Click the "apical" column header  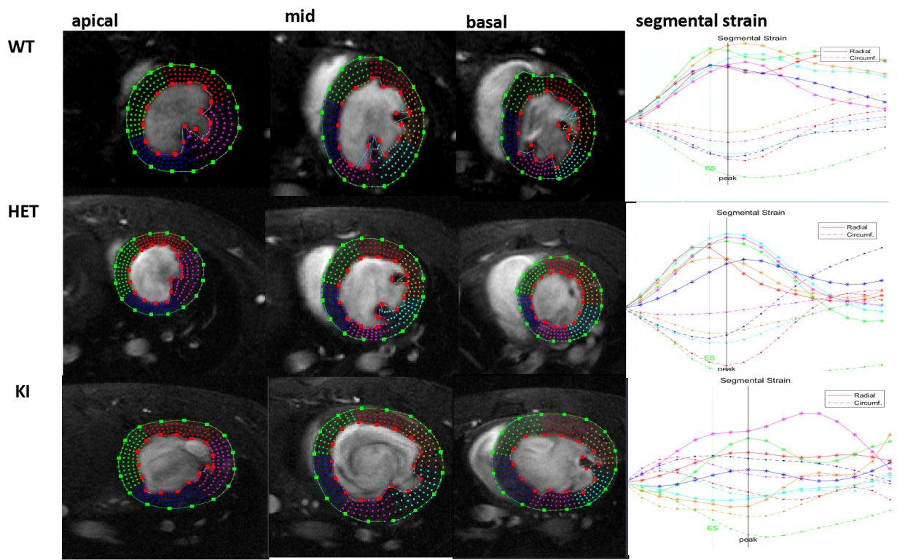95,20
